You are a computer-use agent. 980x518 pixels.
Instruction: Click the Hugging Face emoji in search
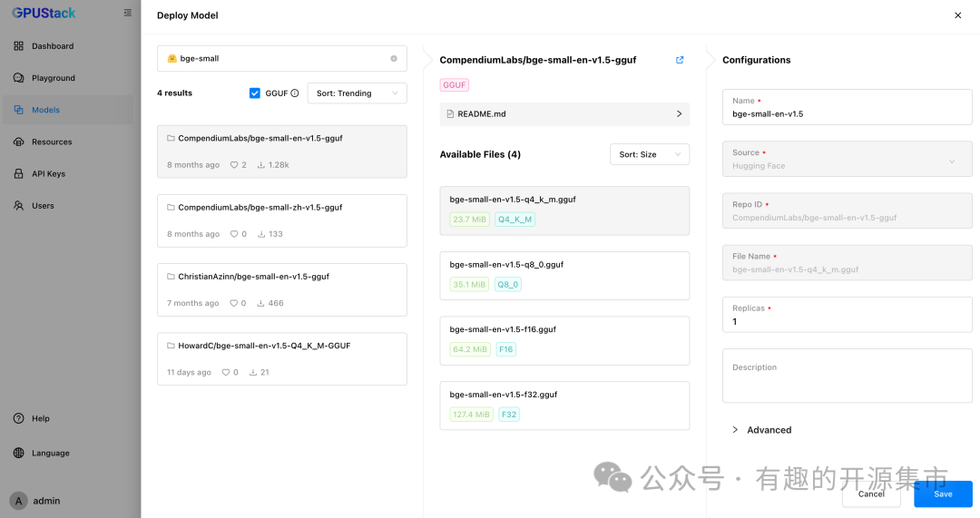(171, 58)
